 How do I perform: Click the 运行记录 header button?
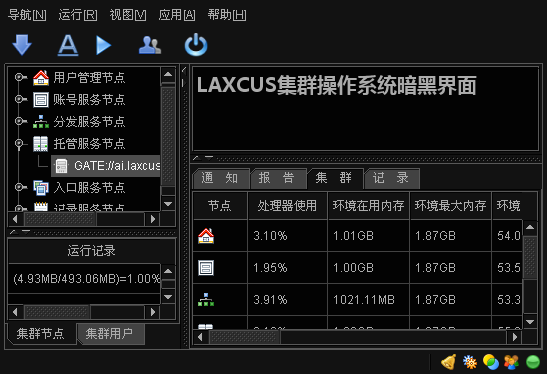91,250
